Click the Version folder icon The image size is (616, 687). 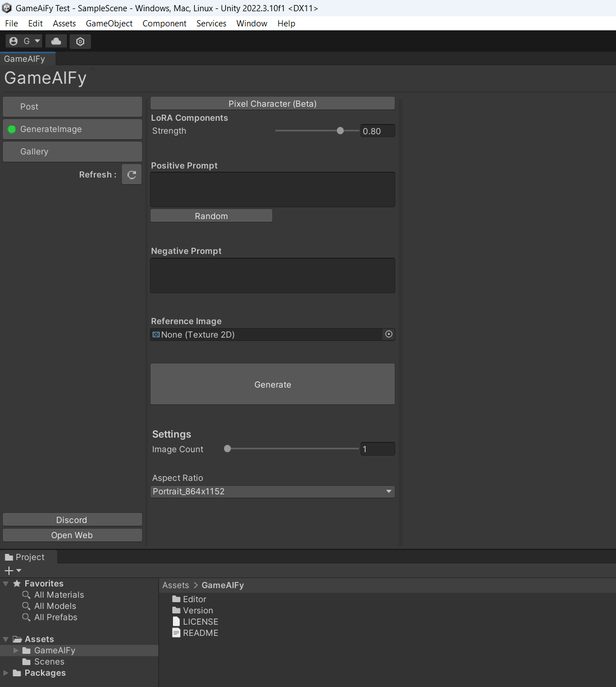(x=176, y=611)
